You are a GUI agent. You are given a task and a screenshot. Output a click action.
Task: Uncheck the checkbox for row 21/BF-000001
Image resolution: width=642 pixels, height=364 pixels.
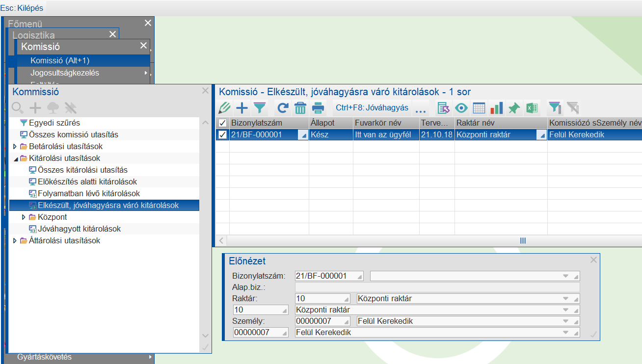[222, 134]
